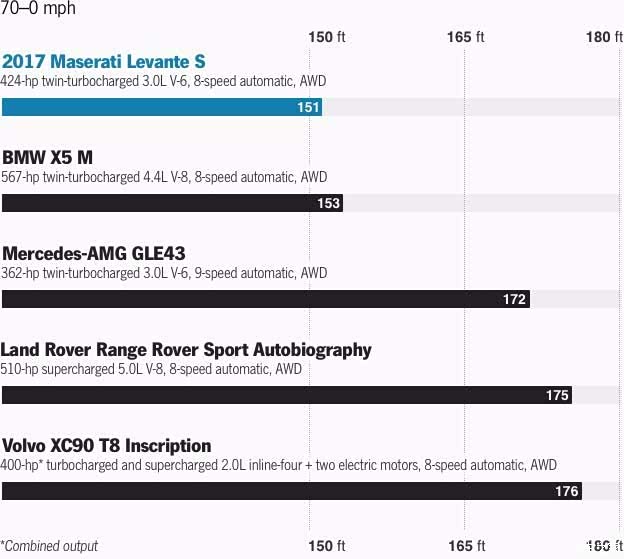Screen dimensions: 624x559
Task: Click the top 150 ft axis label
Action: pos(326,37)
